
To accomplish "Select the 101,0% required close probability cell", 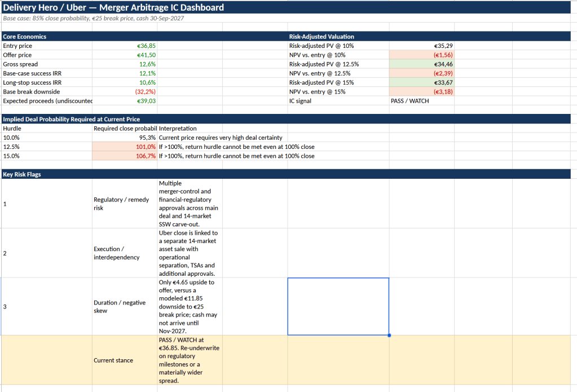I will coord(125,147).
